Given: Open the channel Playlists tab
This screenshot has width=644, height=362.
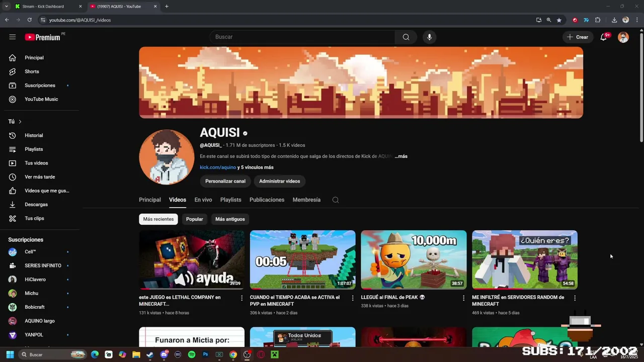Looking at the screenshot, I should coord(231,200).
